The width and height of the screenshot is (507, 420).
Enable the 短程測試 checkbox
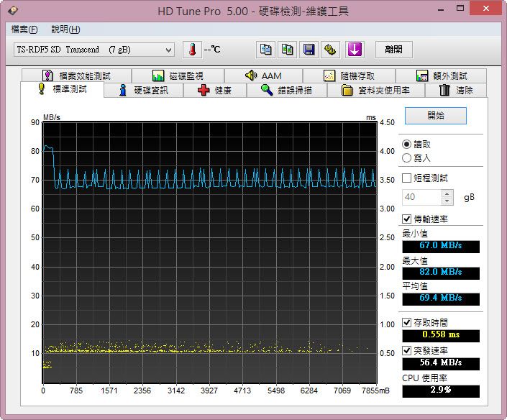click(x=407, y=178)
